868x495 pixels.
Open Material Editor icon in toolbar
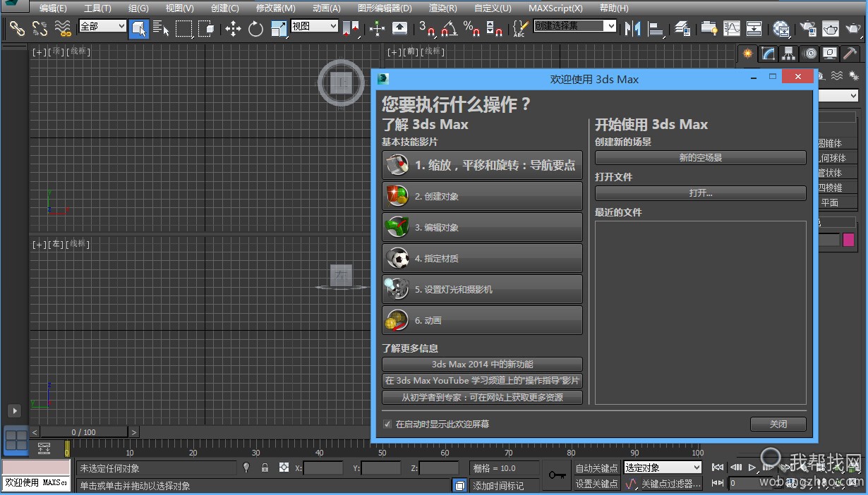(781, 28)
